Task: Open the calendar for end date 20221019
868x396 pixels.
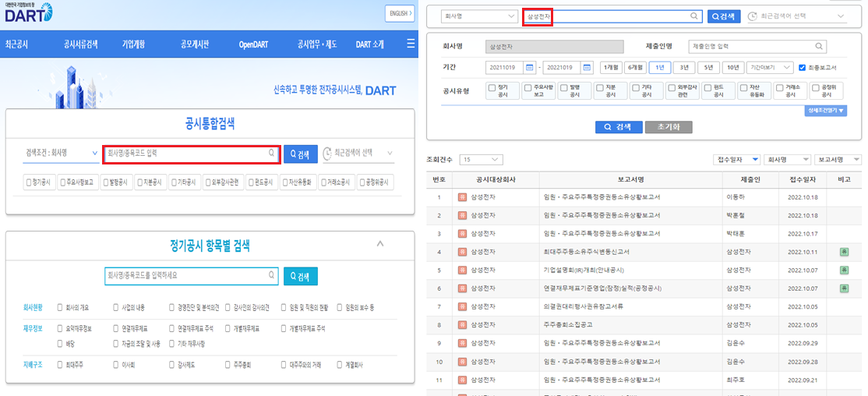Action: [x=587, y=68]
